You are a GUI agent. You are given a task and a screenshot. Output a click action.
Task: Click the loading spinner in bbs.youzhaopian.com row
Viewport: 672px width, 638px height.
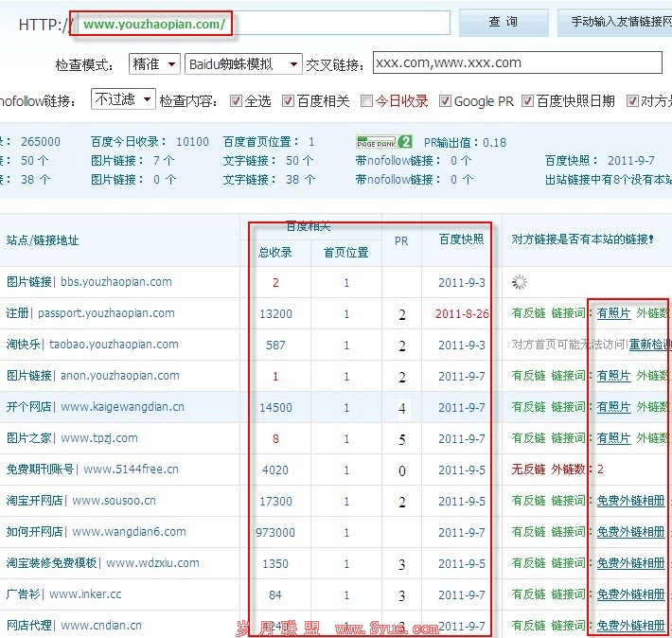pyautogui.click(x=518, y=281)
